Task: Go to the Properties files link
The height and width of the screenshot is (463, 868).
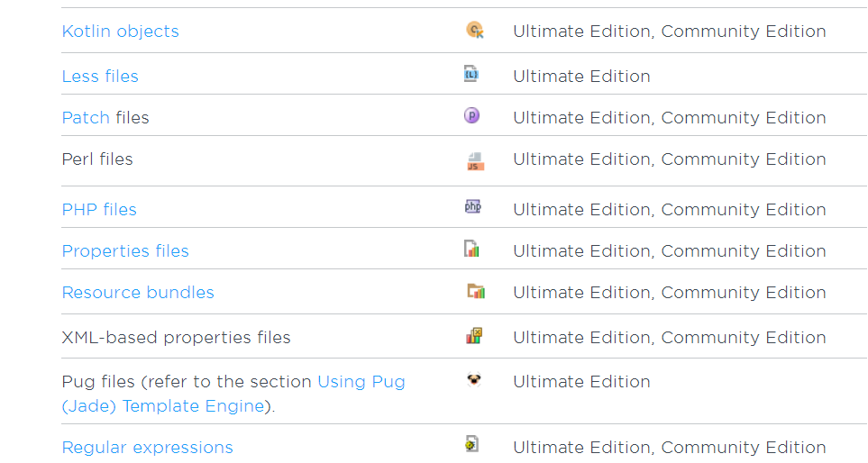Action: click(x=125, y=251)
